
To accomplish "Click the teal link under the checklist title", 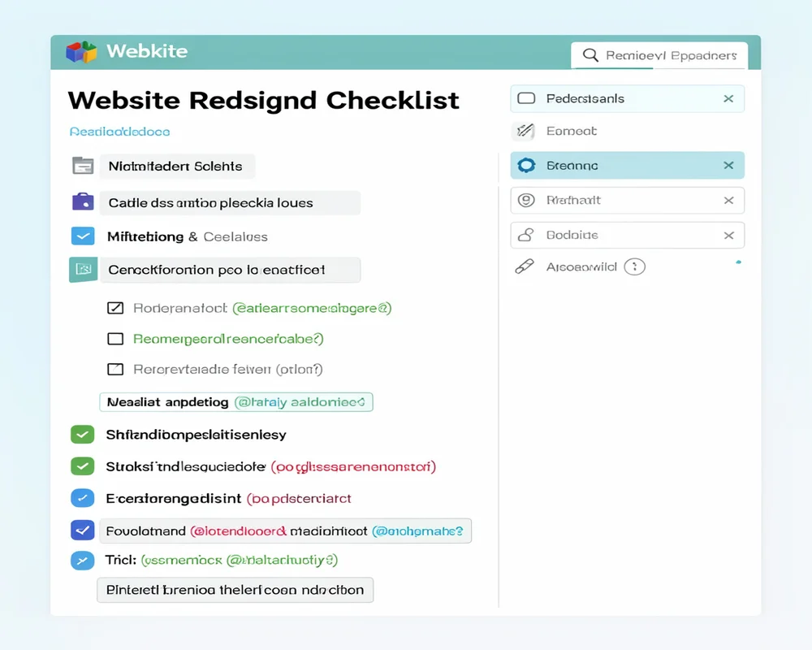I will click(119, 131).
